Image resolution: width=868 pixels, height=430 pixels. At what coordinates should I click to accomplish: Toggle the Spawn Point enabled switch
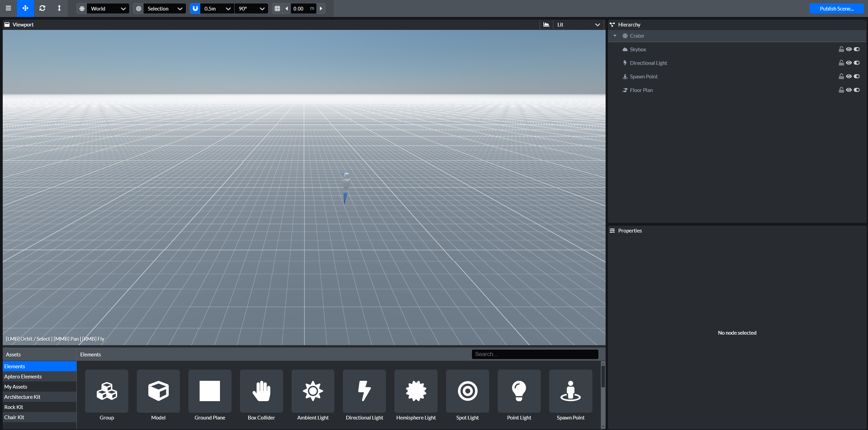[x=857, y=76]
